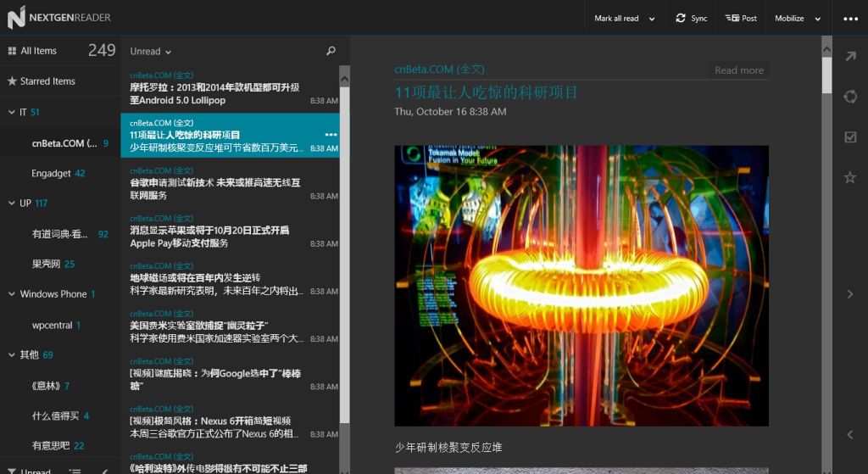Click cnBeta.COM source link in article header
Screen dimensions: 868x474
pyautogui.click(x=440, y=70)
